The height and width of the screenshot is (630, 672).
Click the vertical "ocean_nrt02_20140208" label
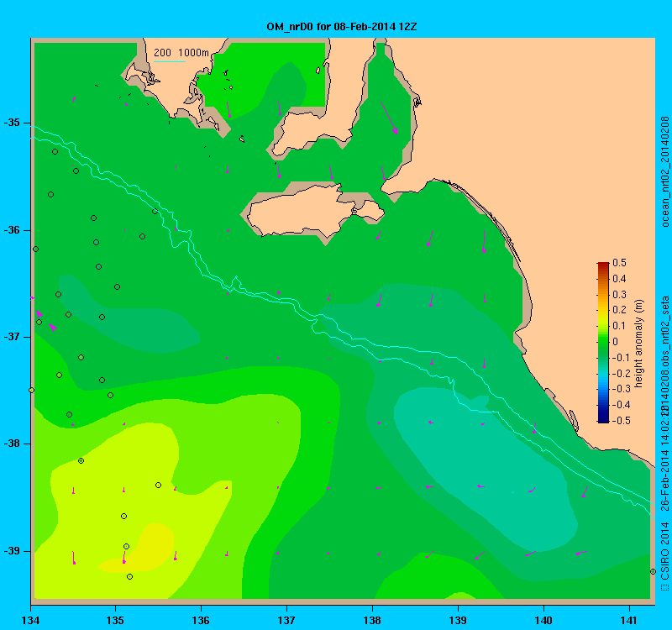pos(664,171)
